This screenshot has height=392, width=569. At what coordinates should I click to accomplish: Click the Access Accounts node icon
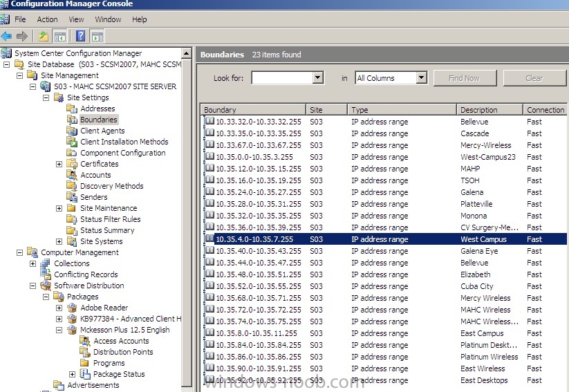point(85,341)
